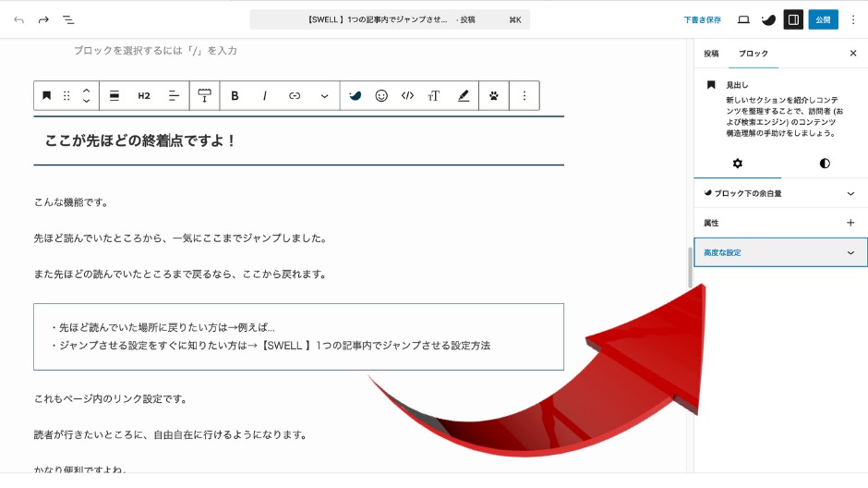Click paragraph starting 読者が行きたいところに
This screenshot has height=488, width=868.
coord(171,434)
